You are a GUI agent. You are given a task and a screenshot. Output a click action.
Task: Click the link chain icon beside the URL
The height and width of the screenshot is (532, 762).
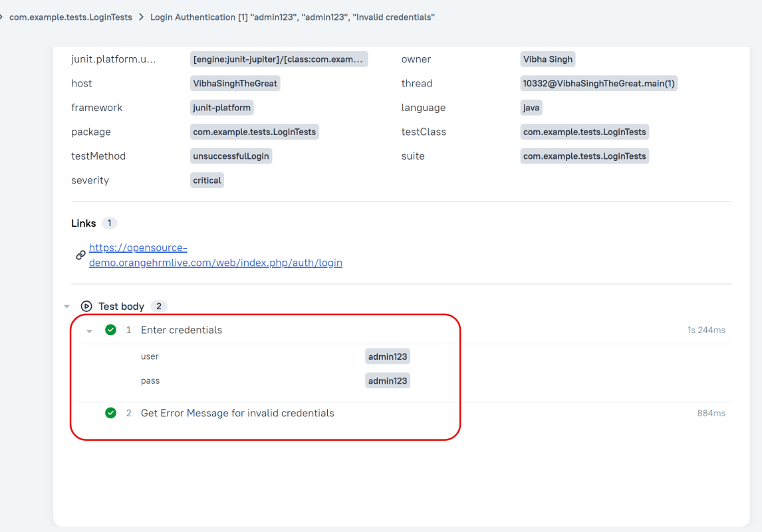[80, 255]
